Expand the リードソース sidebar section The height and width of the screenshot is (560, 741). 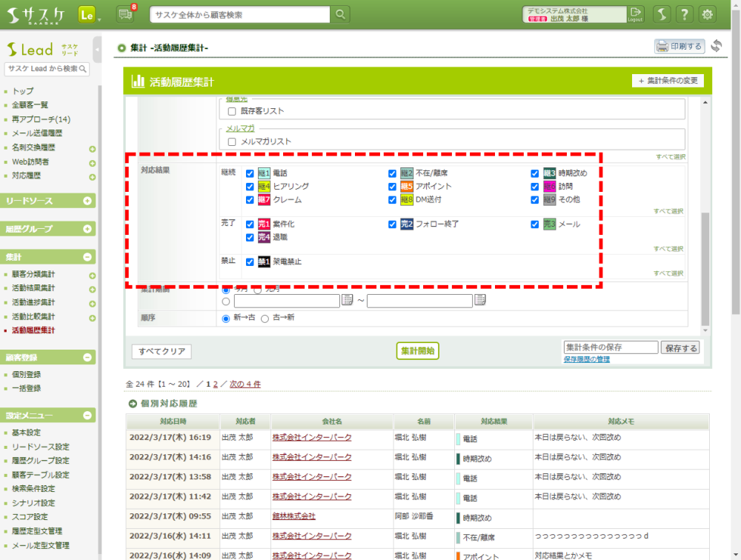click(87, 201)
